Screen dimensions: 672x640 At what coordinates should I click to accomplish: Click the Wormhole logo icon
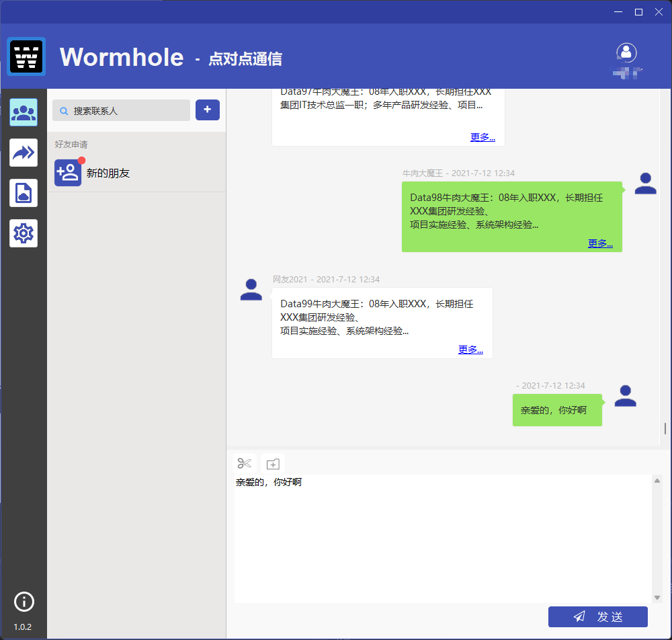click(27, 56)
